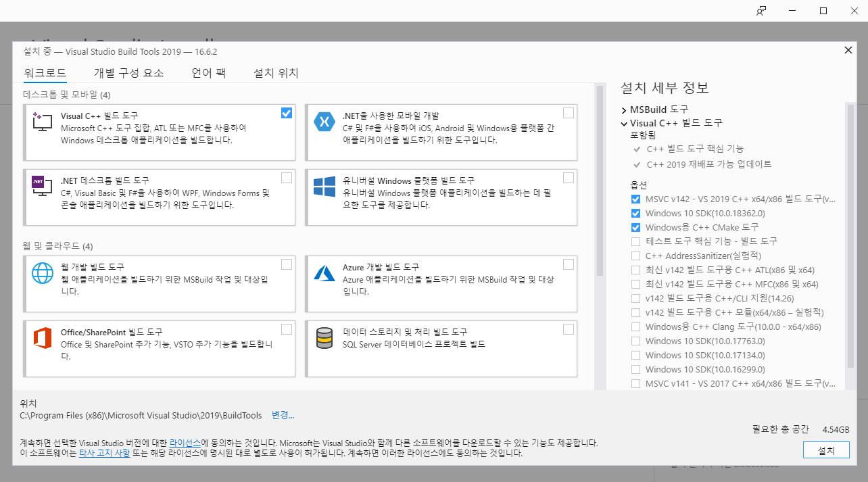Collapse the Visual C++ 빌드 도구 details section

[624, 123]
